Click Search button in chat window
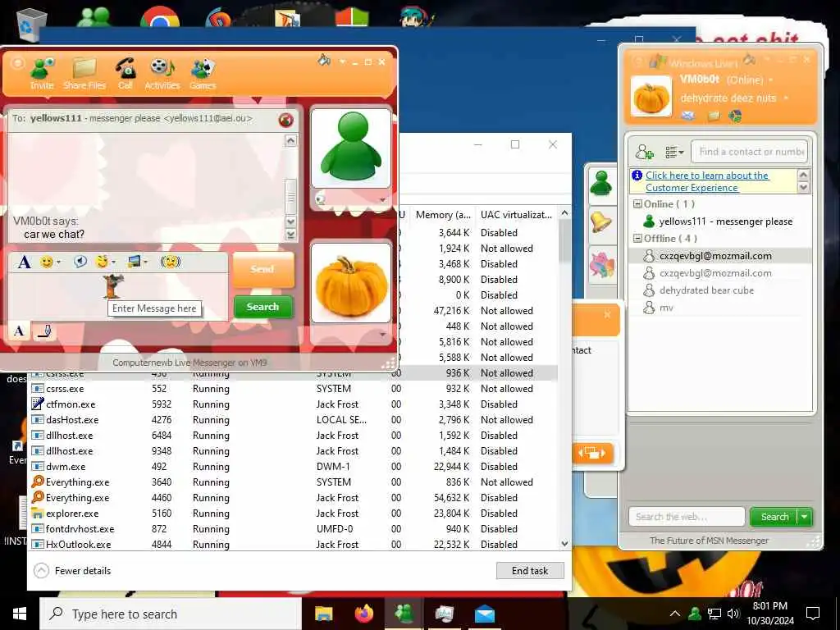 [263, 307]
